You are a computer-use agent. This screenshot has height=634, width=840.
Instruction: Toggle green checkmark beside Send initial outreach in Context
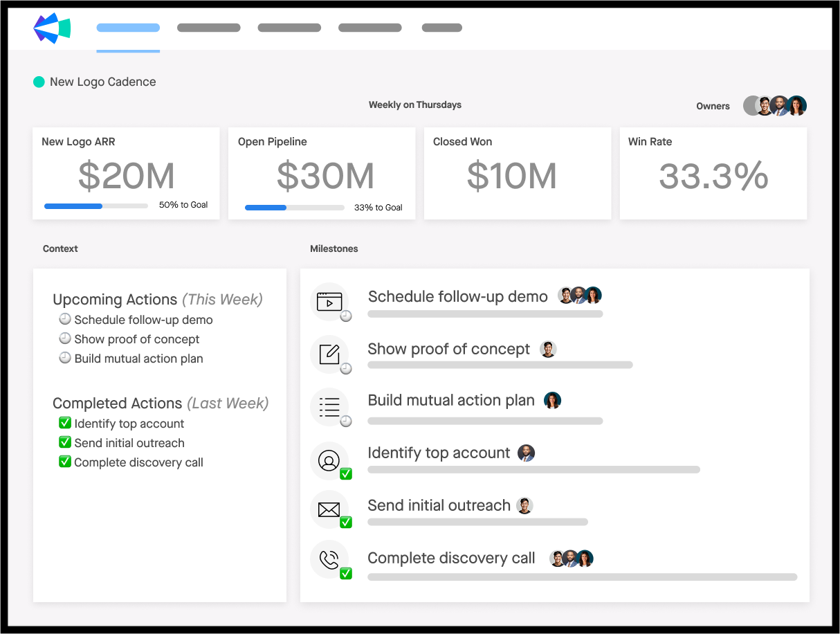65,442
